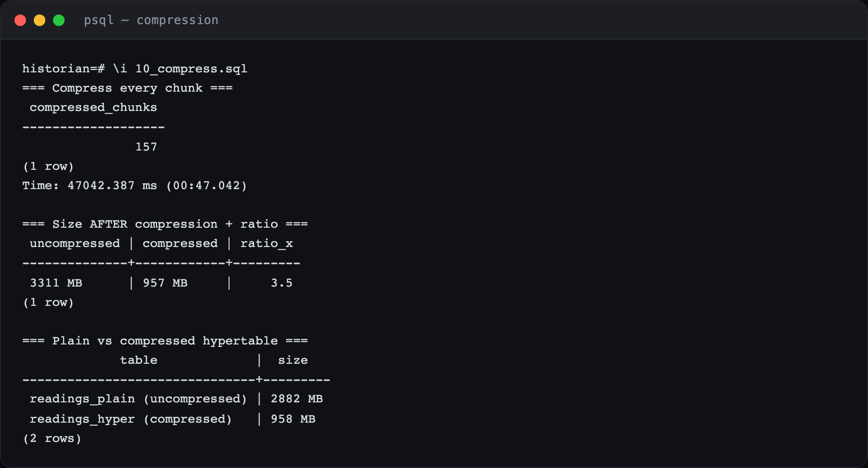The image size is (868, 468).
Task: Click the red close window button
Action: (x=20, y=20)
